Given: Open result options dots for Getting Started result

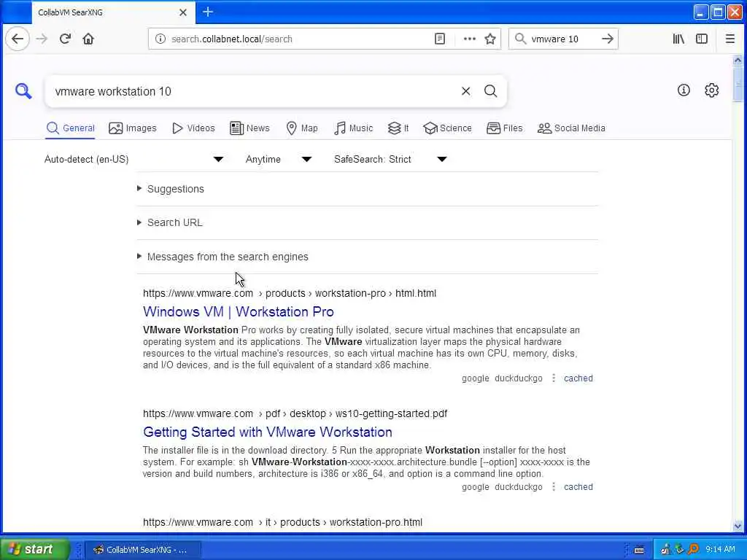Looking at the screenshot, I should [554, 486].
